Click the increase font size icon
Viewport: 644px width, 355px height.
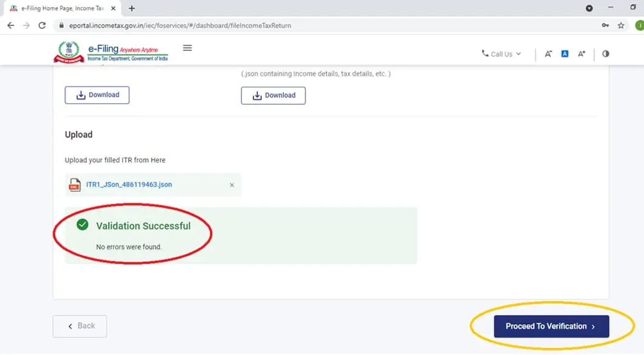click(581, 54)
